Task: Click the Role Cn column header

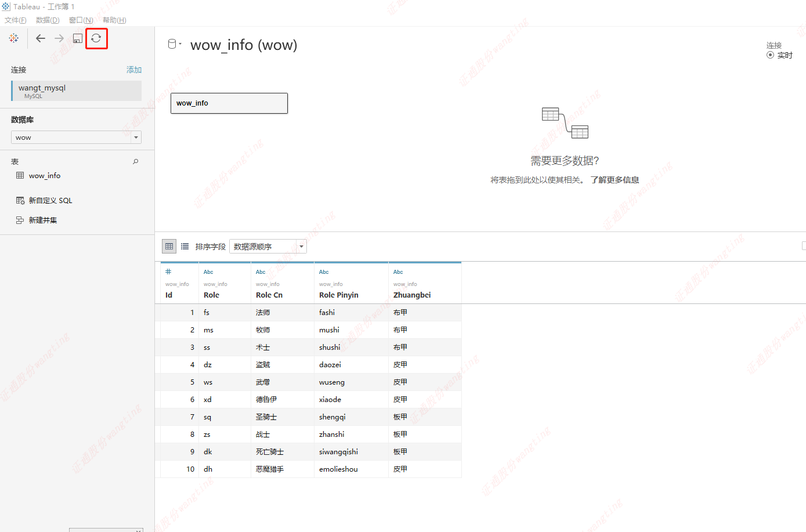Action: click(x=269, y=295)
